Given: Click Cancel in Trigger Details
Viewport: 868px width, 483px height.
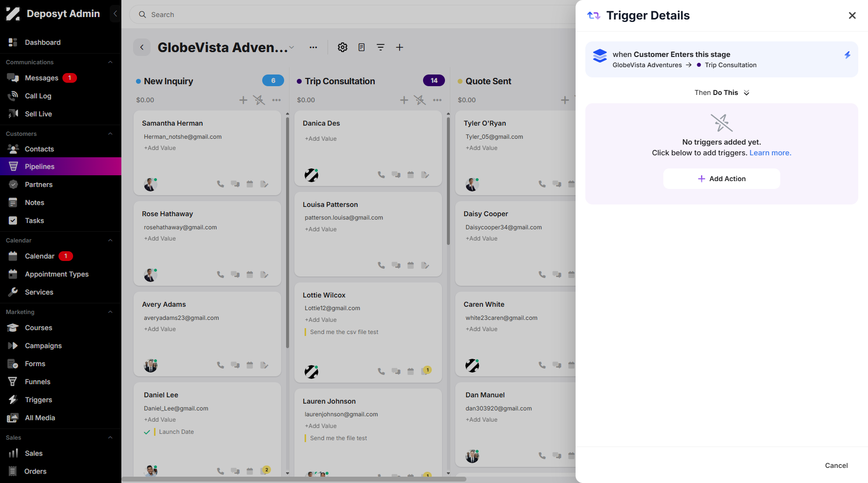Looking at the screenshot, I should [x=836, y=465].
